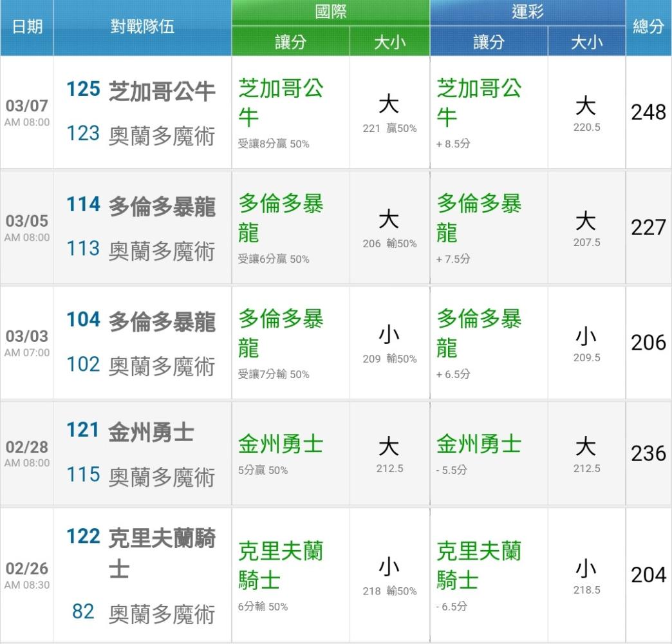The image size is (672, 644).
Task: Open 克里夫蘭騎士 with score 122
Action: [140, 553]
